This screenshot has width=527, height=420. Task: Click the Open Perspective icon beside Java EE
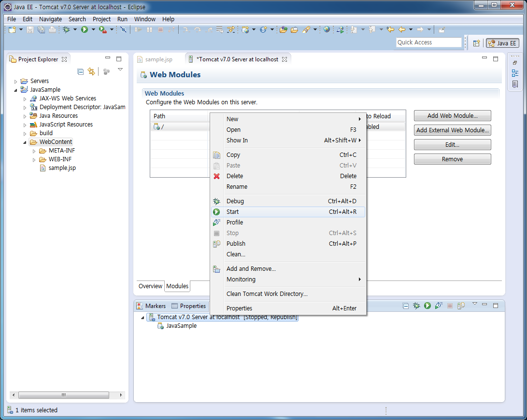(x=476, y=43)
